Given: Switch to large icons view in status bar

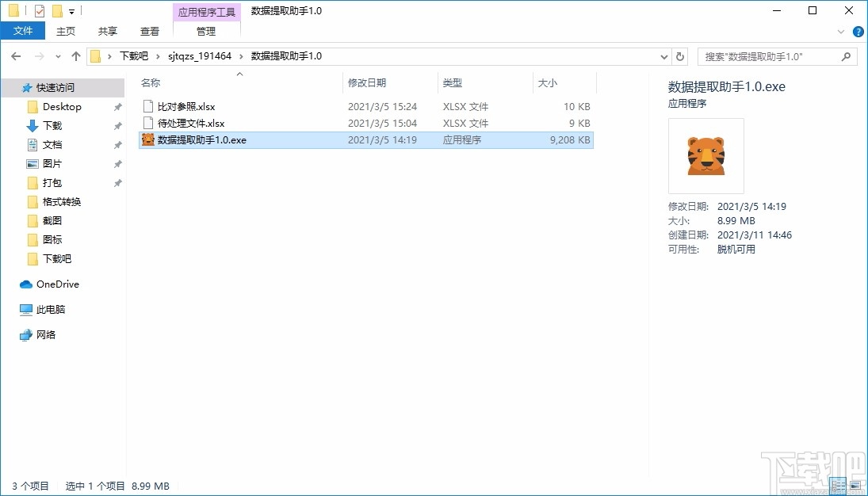Looking at the screenshot, I should 855,486.
